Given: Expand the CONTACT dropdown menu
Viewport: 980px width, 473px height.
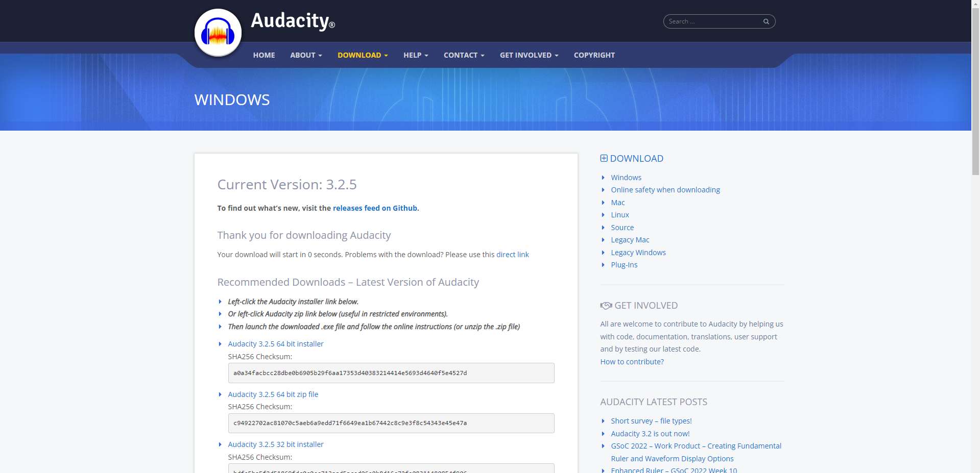Looking at the screenshot, I should [464, 55].
